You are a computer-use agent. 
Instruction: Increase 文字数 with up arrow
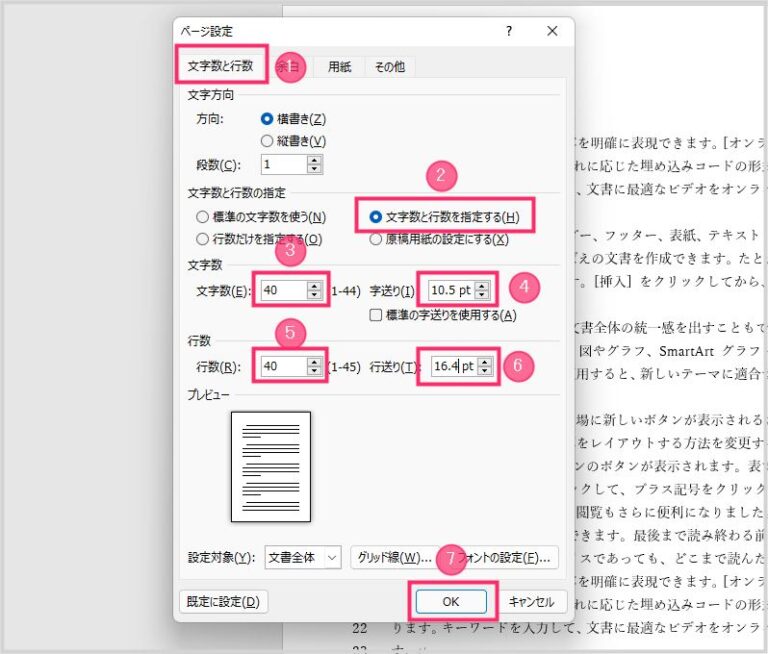point(314,286)
